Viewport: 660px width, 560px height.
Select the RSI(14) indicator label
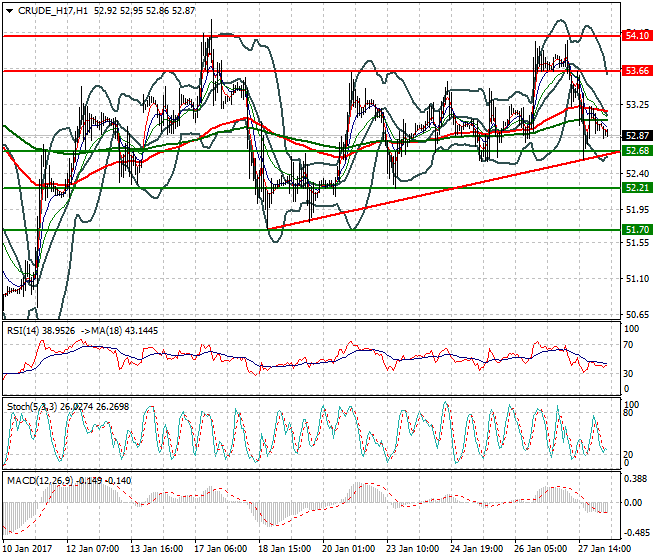point(24,331)
